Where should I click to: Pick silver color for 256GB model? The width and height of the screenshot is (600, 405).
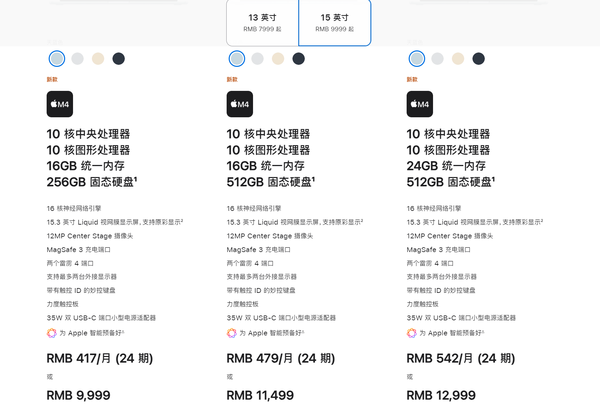(x=78, y=59)
